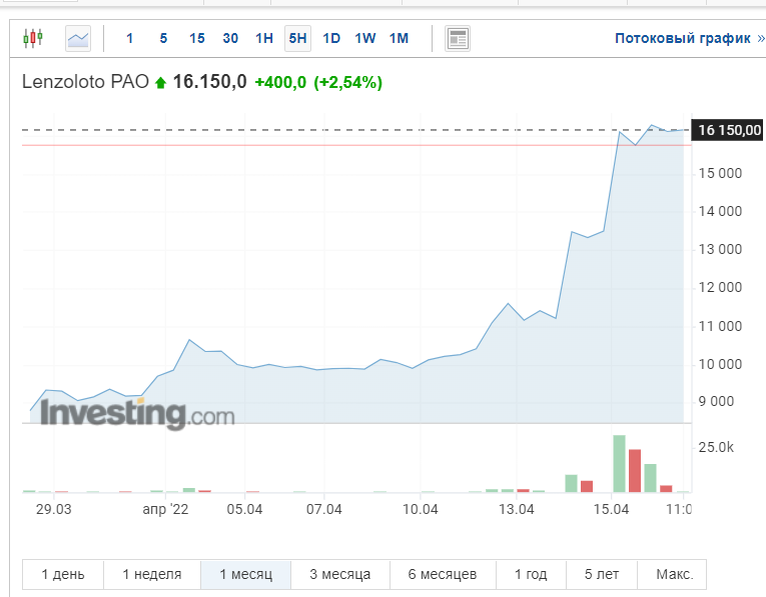
Task: Open the news panel icon in toolbar
Action: pos(458,39)
